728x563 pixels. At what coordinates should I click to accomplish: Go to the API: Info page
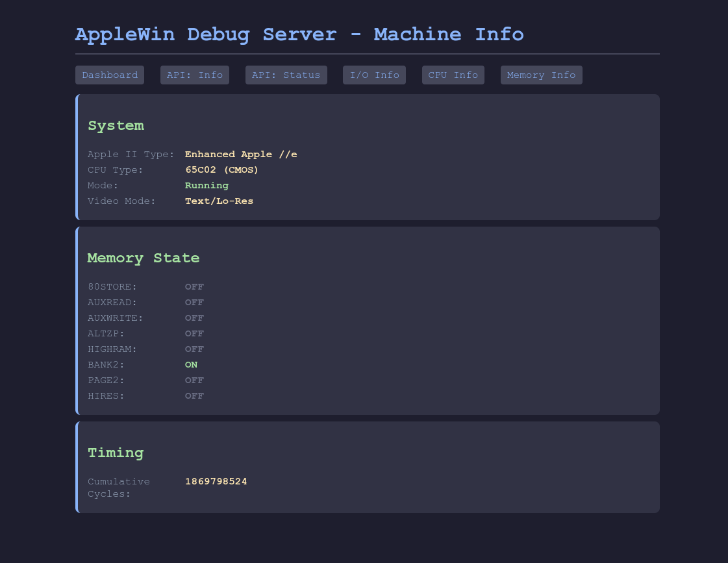[x=195, y=75]
